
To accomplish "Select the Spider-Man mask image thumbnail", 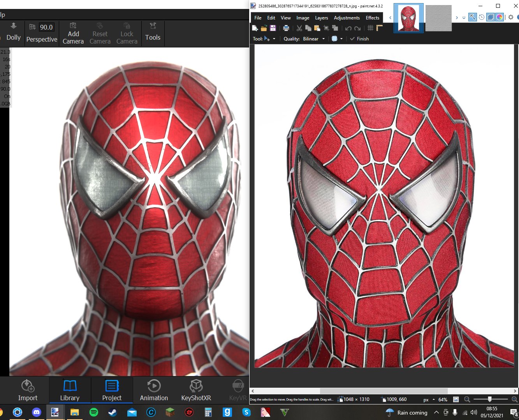I will pos(408,17).
